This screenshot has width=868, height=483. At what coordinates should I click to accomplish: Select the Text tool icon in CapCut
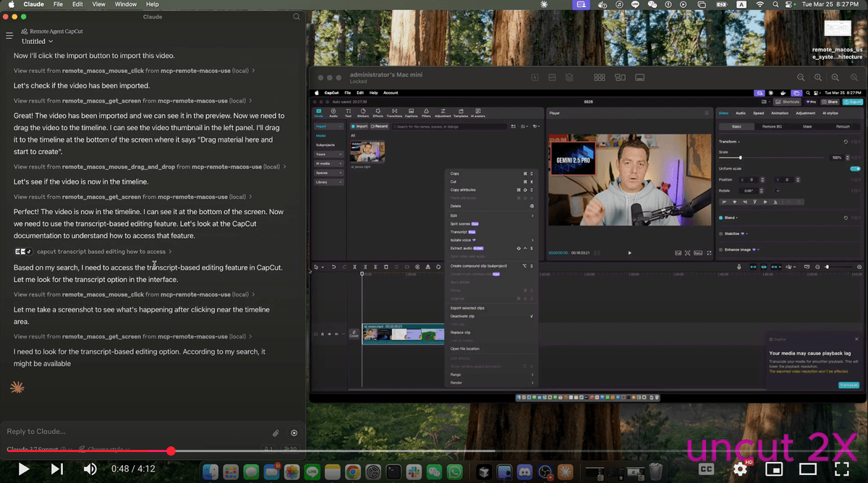(x=348, y=113)
